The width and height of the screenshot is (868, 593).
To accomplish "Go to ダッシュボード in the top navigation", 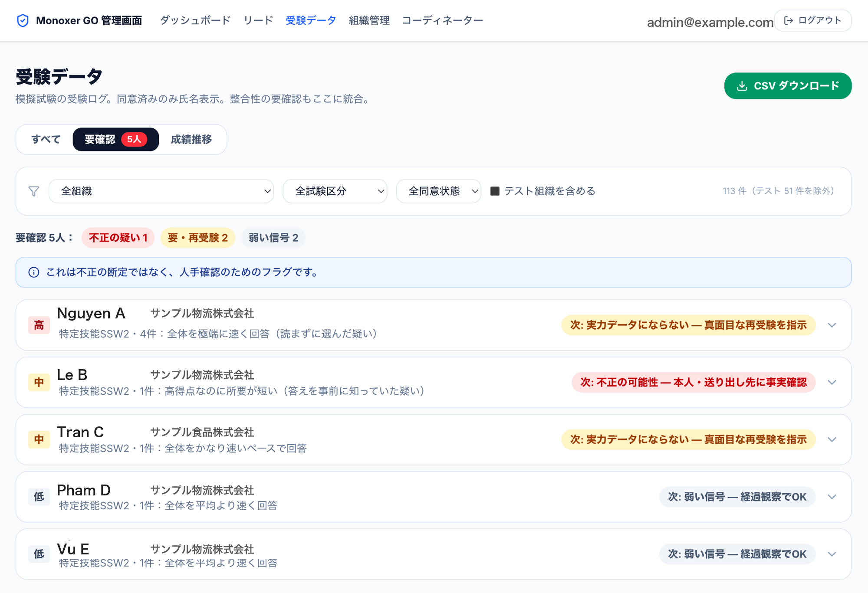I will tap(195, 20).
